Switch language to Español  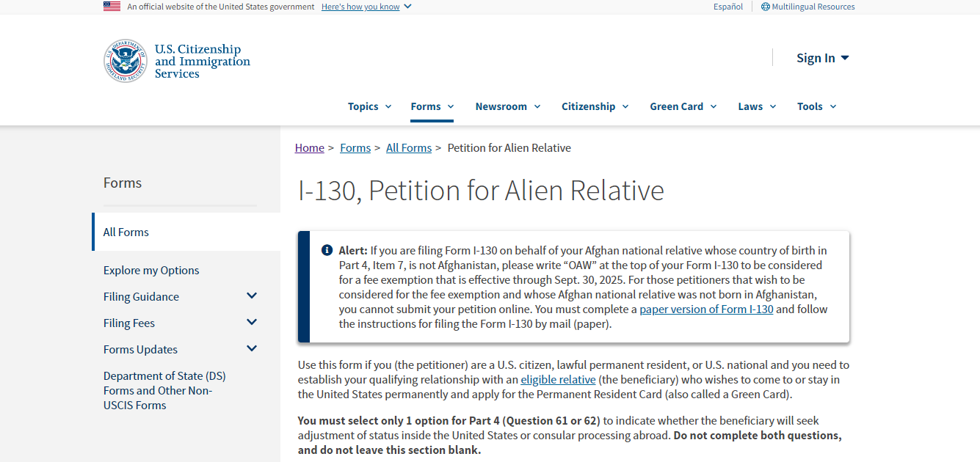pyautogui.click(x=727, y=7)
